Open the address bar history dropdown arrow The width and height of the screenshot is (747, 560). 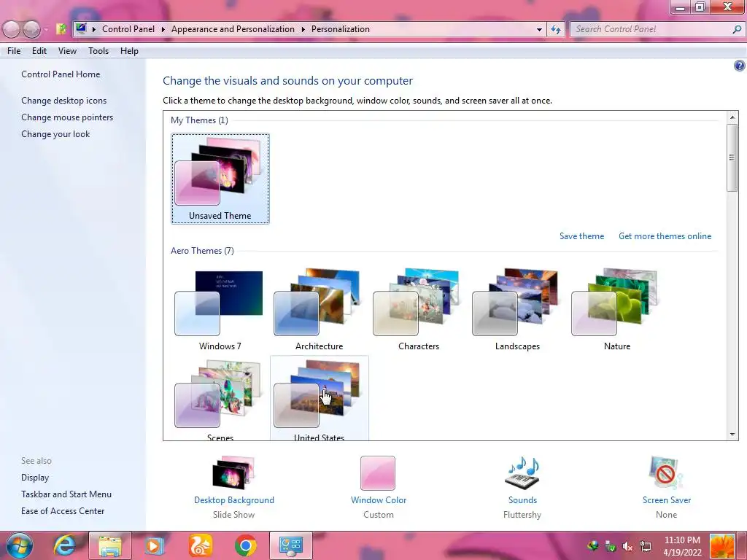click(539, 29)
